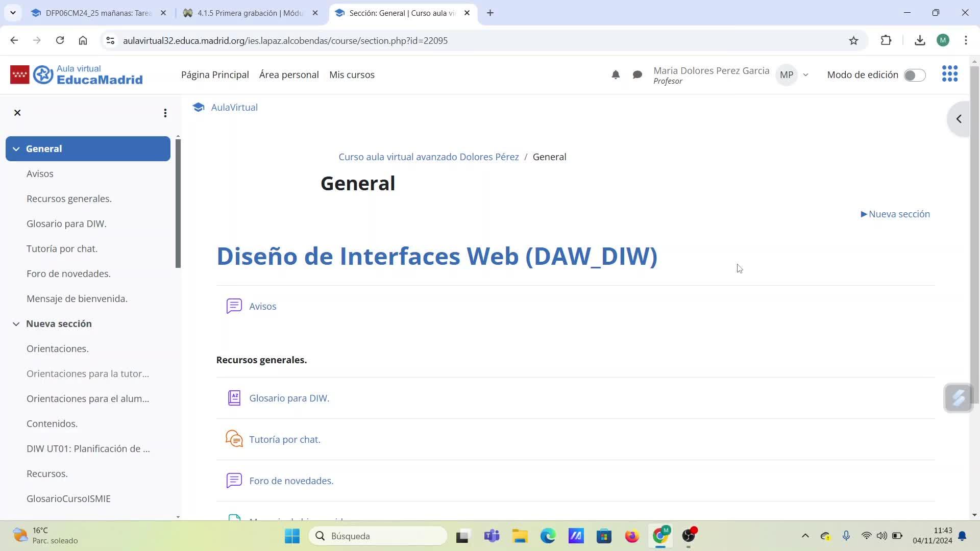
Task: Toggle Modo de edición switch
Action: click(x=914, y=75)
